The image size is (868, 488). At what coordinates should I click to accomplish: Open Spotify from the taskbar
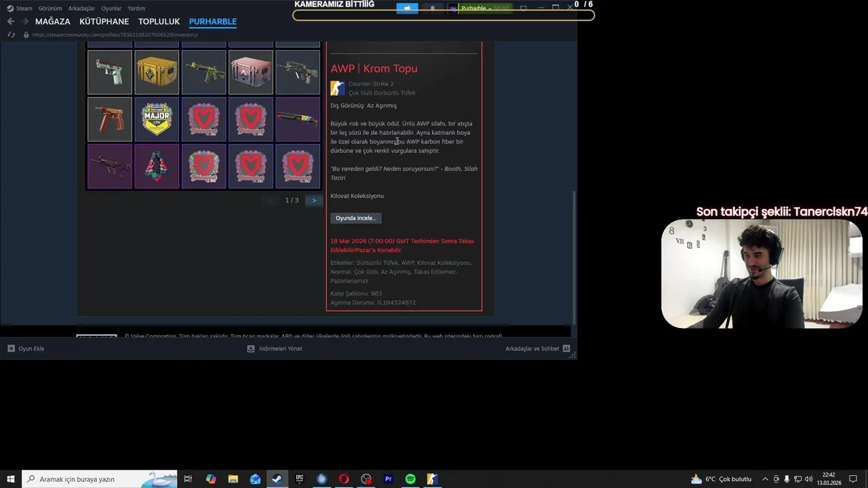[x=410, y=479]
